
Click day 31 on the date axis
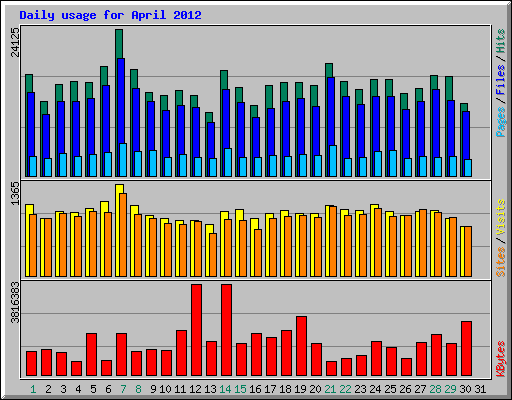pyautogui.click(x=480, y=389)
